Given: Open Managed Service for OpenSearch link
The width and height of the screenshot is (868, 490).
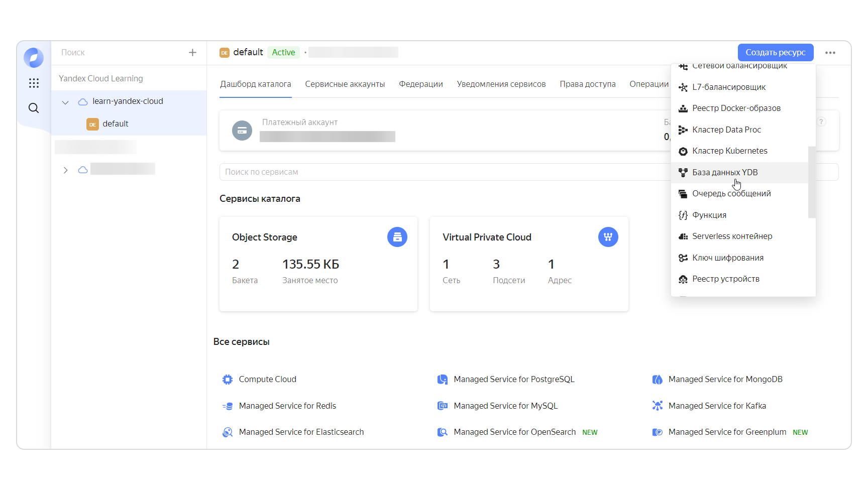Looking at the screenshot, I should (x=515, y=432).
